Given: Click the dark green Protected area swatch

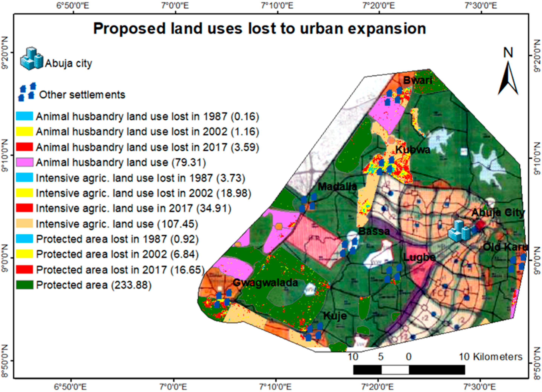Looking at the screenshot, I should pyautogui.click(x=25, y=285).
